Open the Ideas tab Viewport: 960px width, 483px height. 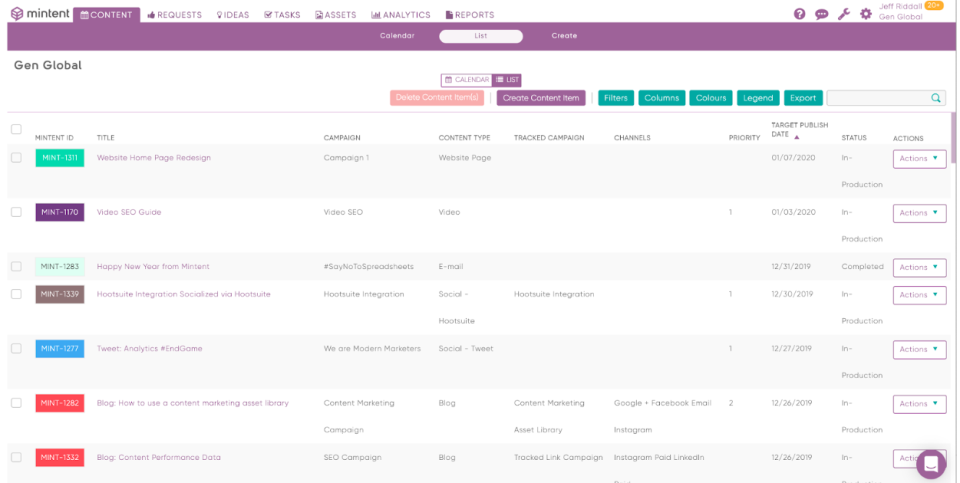tap(233, 15)
